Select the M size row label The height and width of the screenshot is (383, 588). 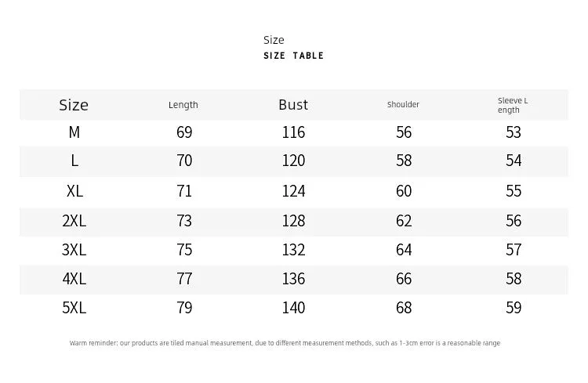[74, 132]
